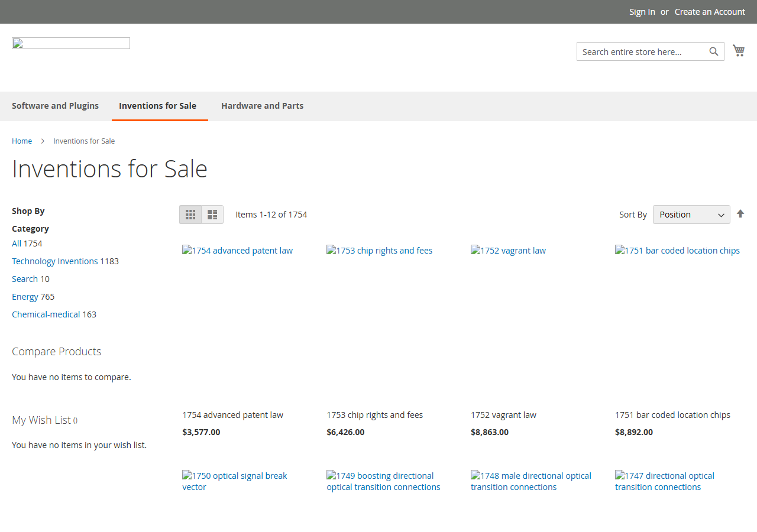Click the $8,863.00 price

[x=490, y=432]
